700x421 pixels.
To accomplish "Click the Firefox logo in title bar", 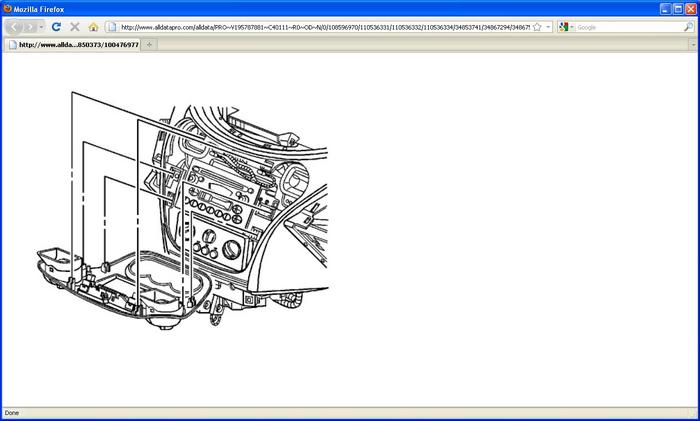I will click(x=7, y=8).
